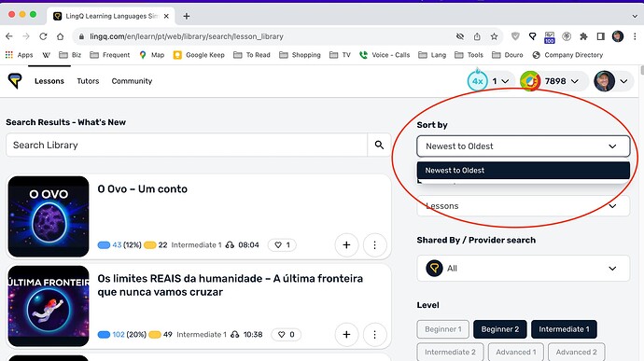Open the Douro bookmarks folder
The image size is (644, 361).
coord(508,55)
